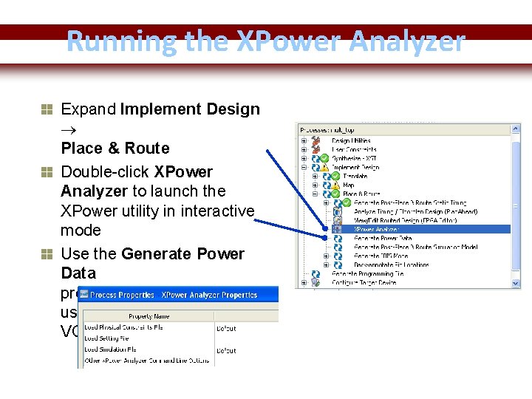
Task: Click the Processes panel scroll down arrow
Action: [x=516, y=283]
